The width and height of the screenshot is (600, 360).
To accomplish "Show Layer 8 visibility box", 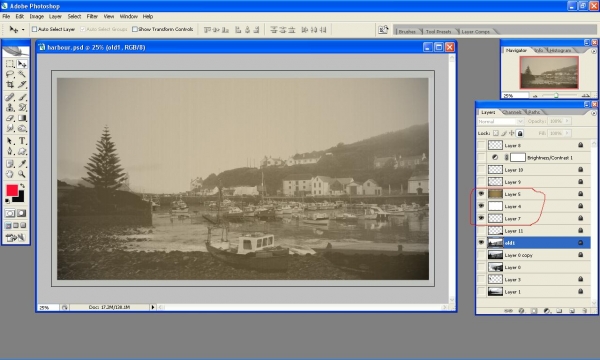I will 481,145.
